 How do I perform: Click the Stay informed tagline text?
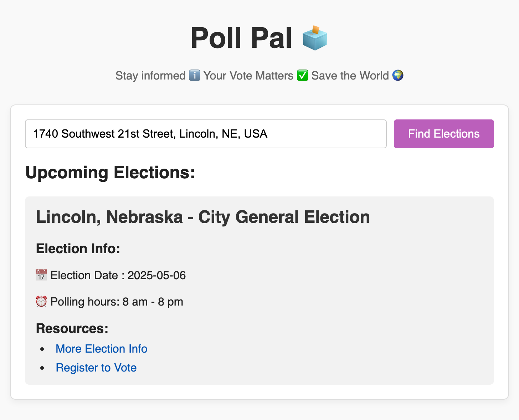coord(150,76)
